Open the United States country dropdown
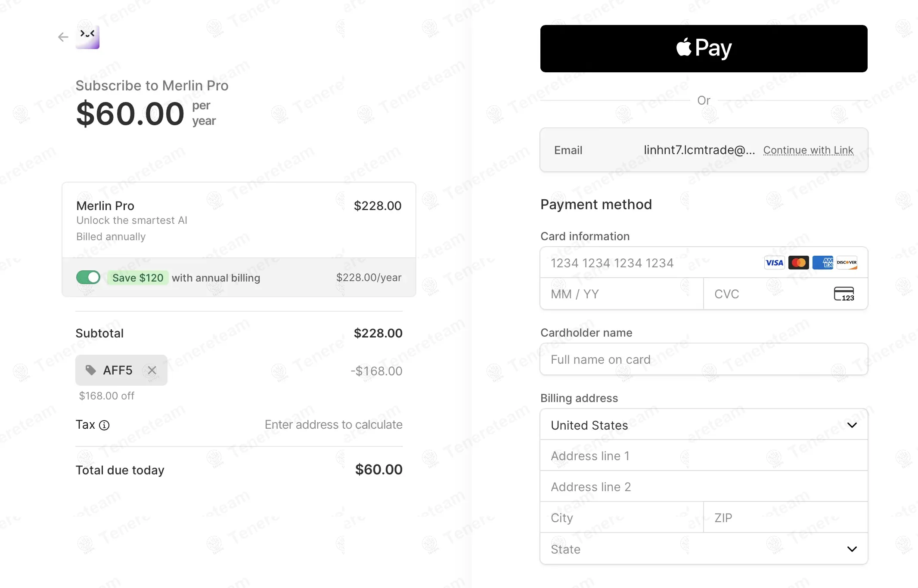The image size is (918, 588). click(x=704, y=425)
